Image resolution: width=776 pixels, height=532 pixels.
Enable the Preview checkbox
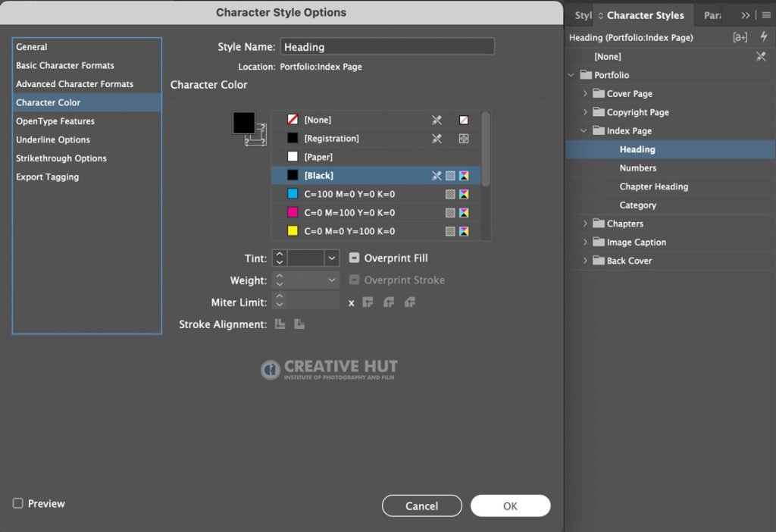[18, 503]
